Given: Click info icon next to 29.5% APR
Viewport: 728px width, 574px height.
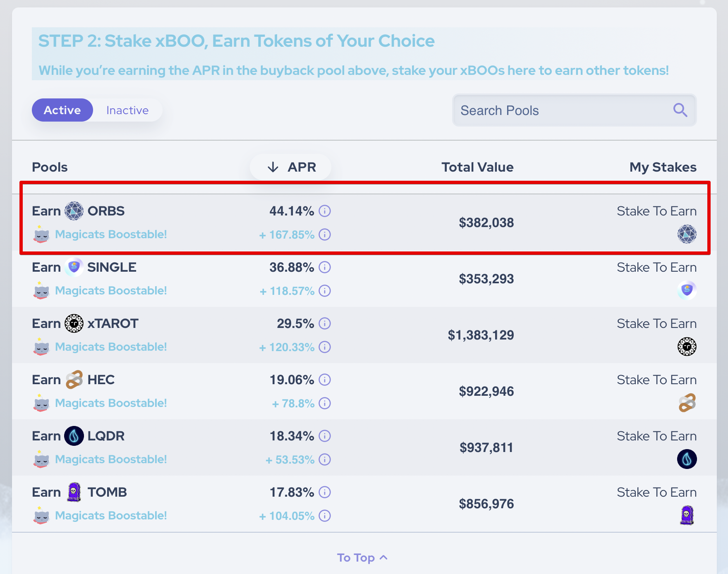Looking at the screenshot, I should point(325,323).
